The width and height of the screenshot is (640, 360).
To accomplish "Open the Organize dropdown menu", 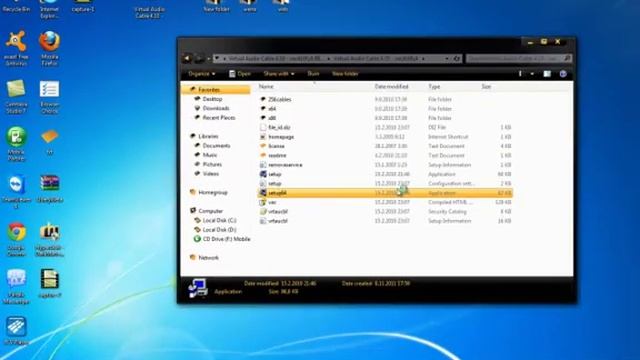I will click(x=201, y=74).
